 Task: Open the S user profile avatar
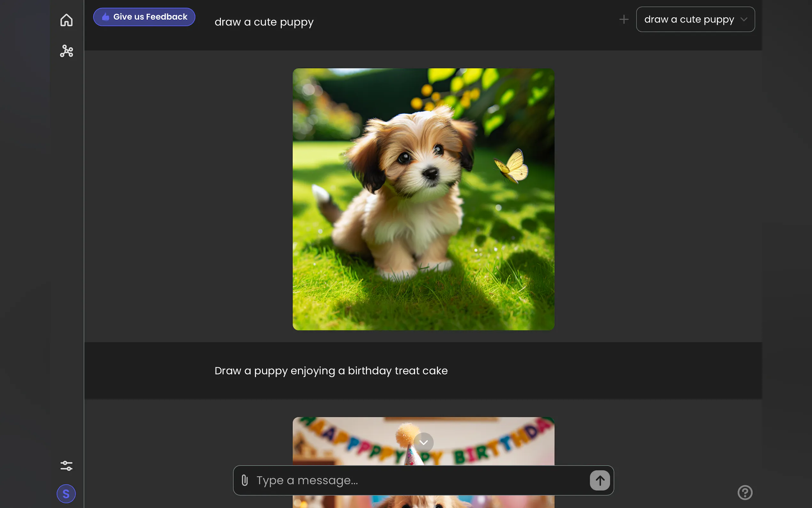[66, 494]
